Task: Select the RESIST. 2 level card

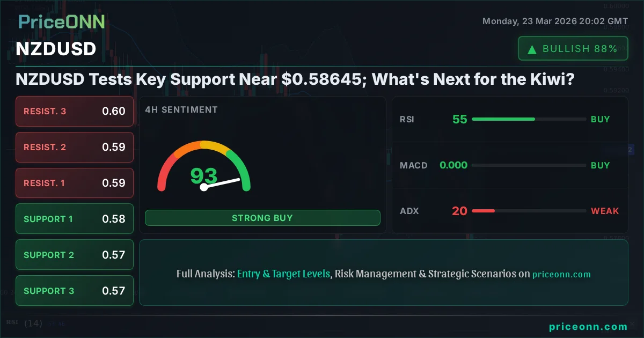Action: (75, 147)
